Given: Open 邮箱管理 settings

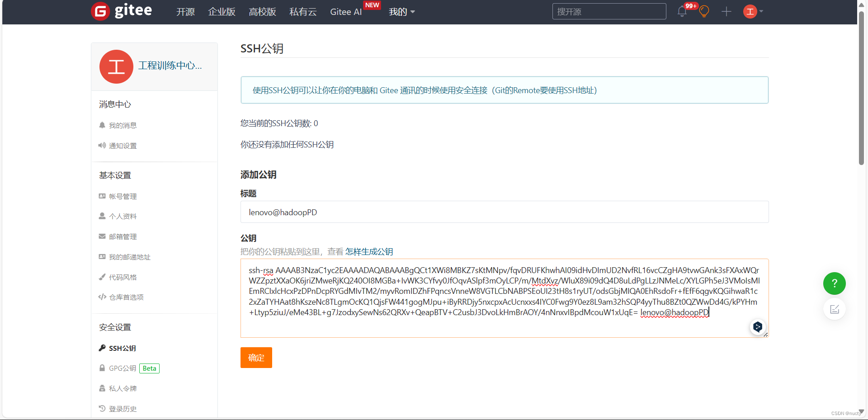Looking at the screenshot, I should (x=123, y=236).
